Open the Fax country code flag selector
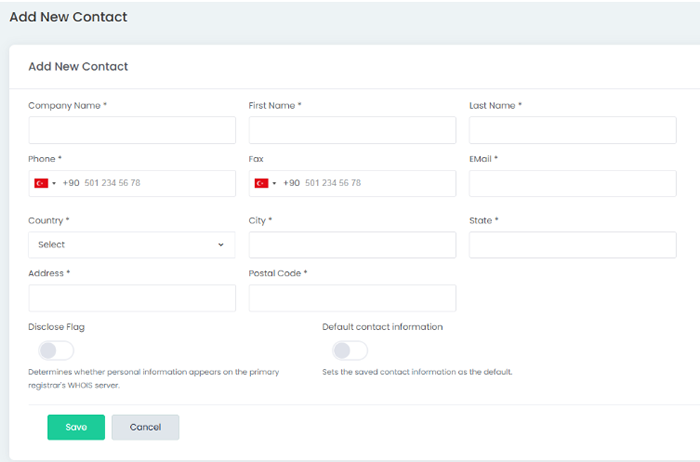This screenshot has height=462, width=700. pyautogui.click(x=266, y=183)
